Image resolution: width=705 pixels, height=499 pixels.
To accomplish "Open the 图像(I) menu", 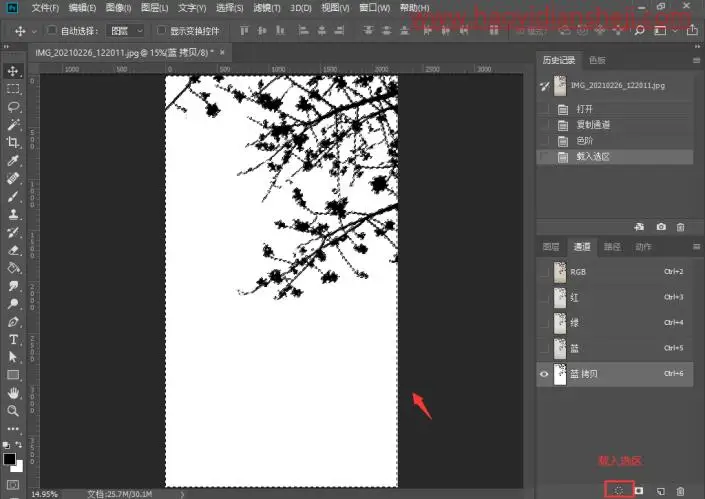I will click(x=118, y=8).
